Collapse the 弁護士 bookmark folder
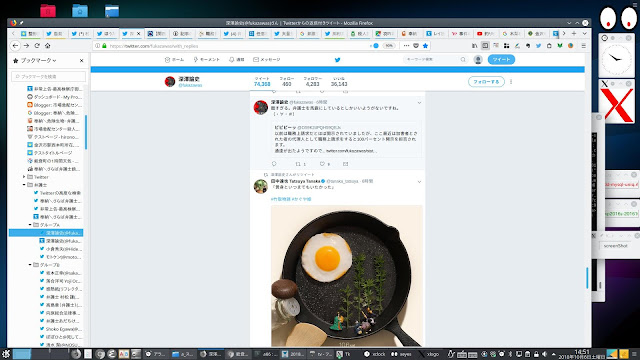The image size is (640, 360). click(x=24, y=185)
